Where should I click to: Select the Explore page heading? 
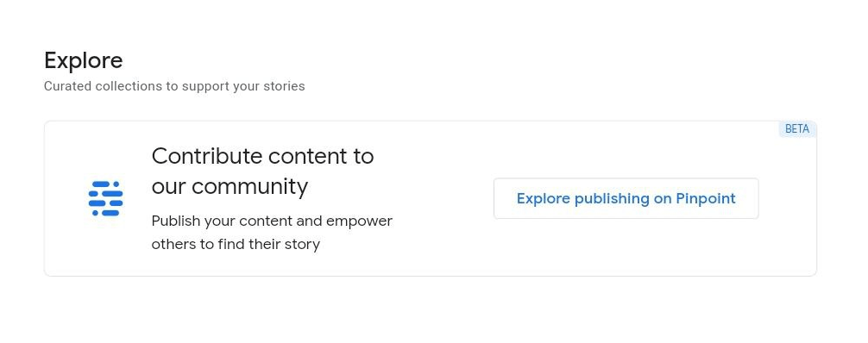84,60
